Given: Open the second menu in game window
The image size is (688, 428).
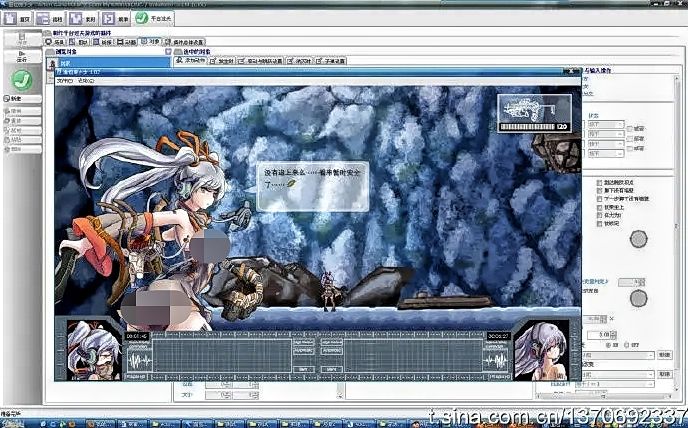Looking at the screenshot, I should (86, 81).
